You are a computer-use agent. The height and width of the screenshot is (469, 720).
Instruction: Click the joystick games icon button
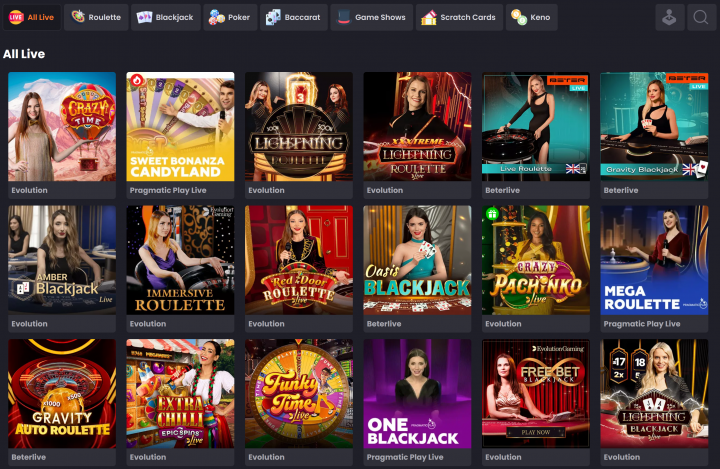[x=669, y=17]
